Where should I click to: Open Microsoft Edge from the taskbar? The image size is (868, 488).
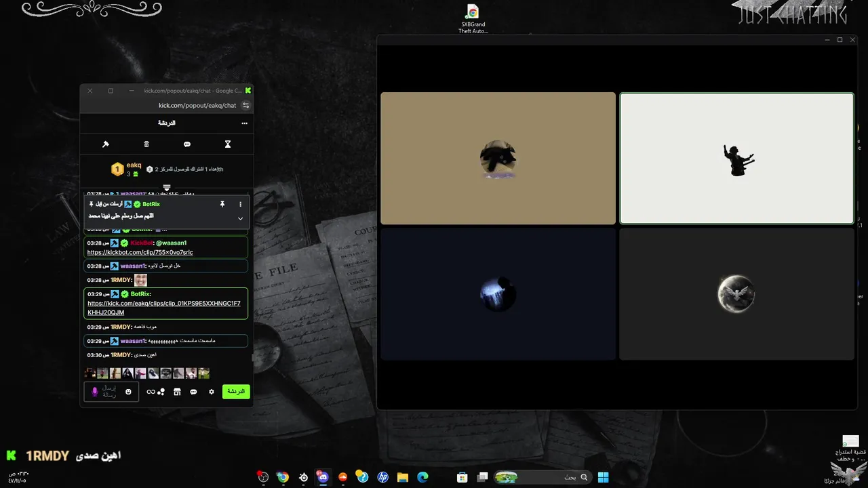[422, 477]
